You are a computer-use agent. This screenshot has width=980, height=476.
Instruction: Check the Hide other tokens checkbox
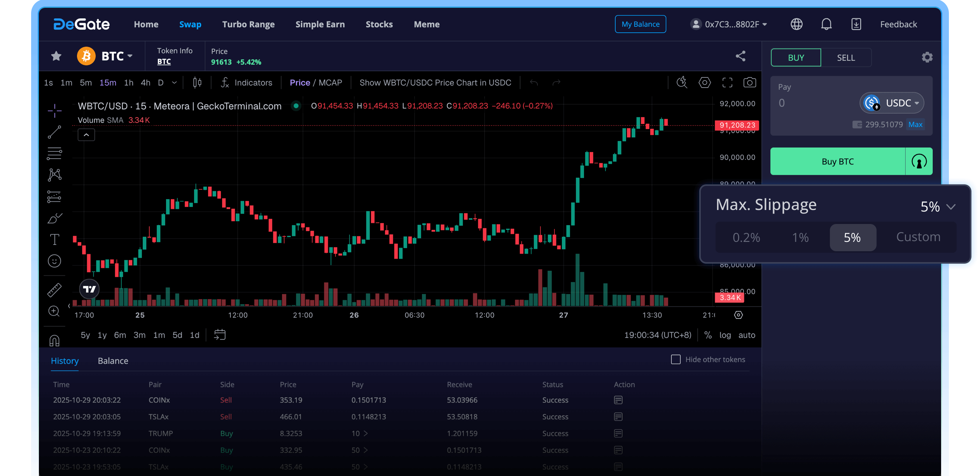click(x=676, y=359)
